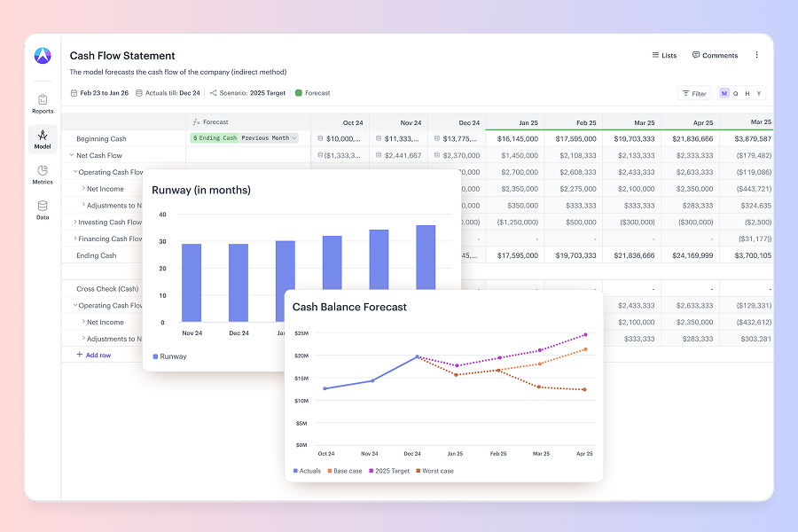
Task: Open the Comments panel
Action: coord(715,55)
